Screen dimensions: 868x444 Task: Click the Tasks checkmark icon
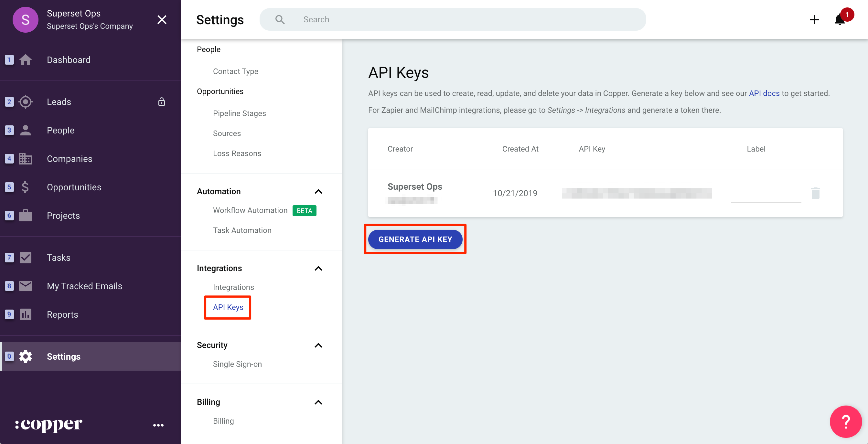click(x=25, y=258)
